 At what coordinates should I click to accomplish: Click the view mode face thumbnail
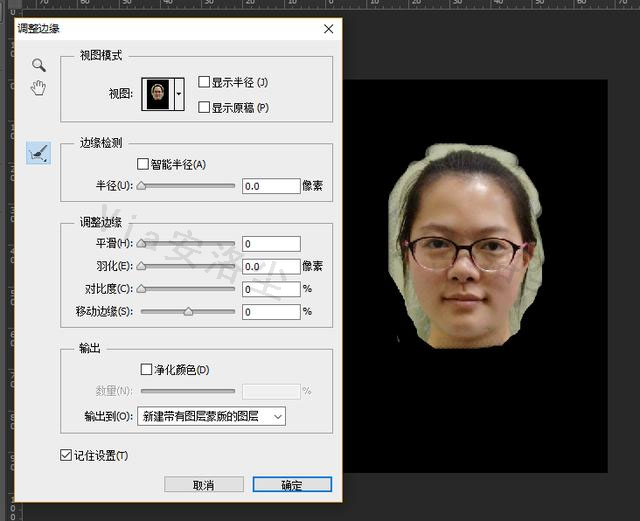click(158, 94)
